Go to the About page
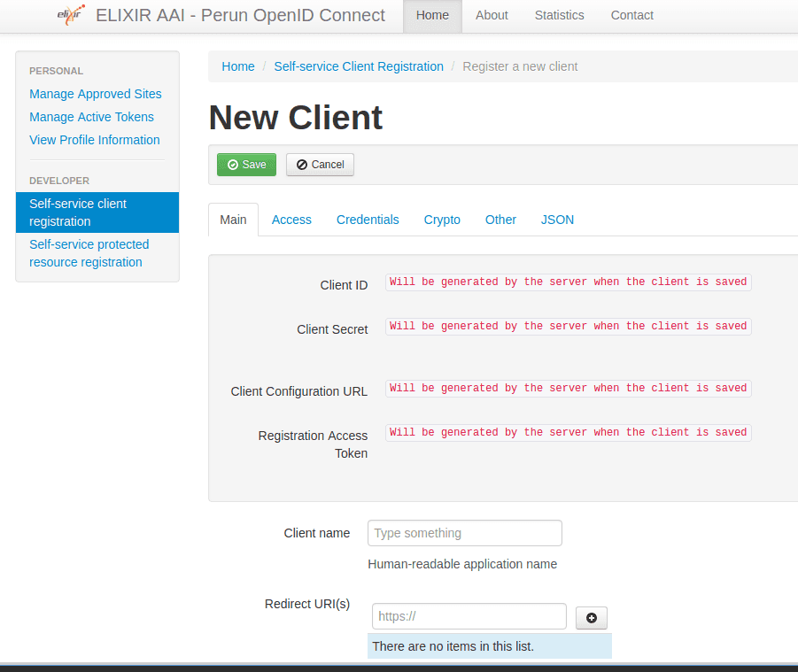The image size is (798, 672). point(492,16)
